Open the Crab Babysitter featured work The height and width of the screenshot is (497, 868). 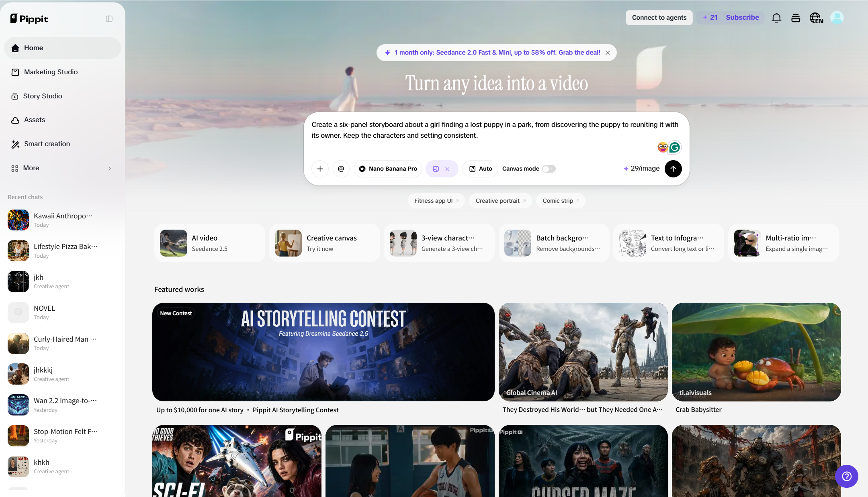756,352
